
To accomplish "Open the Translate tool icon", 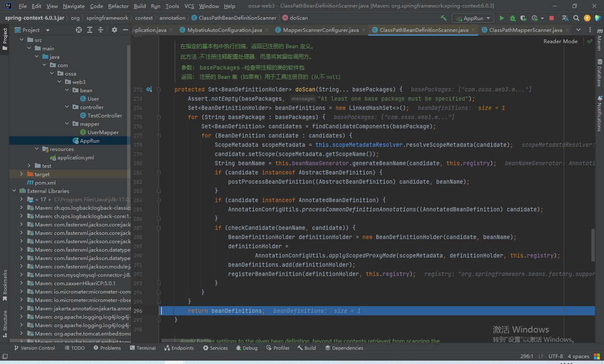I will pos(565,18).
